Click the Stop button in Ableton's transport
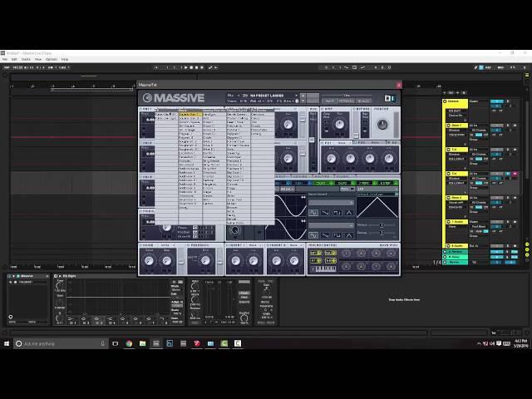The height and width of the screenshot is (399, 532). point(191,67)
